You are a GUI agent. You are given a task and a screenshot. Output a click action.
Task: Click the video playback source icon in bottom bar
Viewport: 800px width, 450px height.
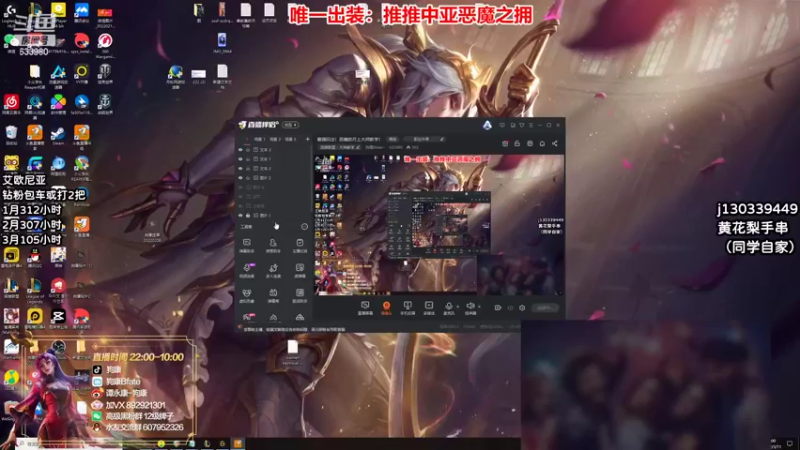coord(429,308)
